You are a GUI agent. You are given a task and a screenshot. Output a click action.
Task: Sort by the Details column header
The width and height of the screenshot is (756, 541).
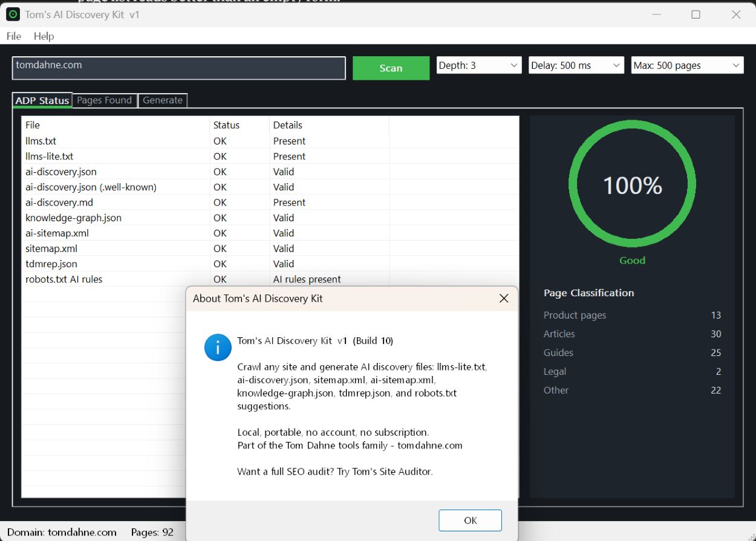pyautogui.click(x=329, y=125)
